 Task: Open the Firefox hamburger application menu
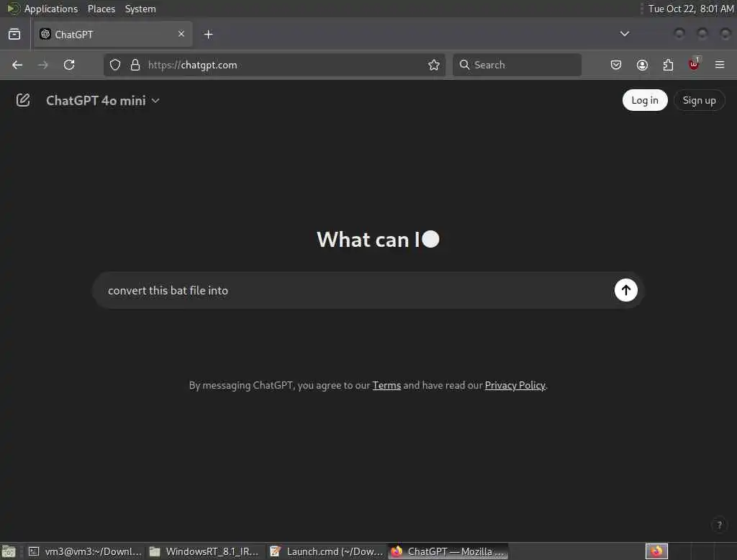(720, 65)
